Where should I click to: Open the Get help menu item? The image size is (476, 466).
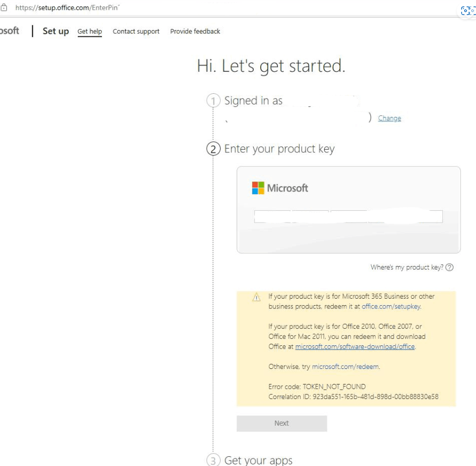pyautogui.click(x=90, y=32)
